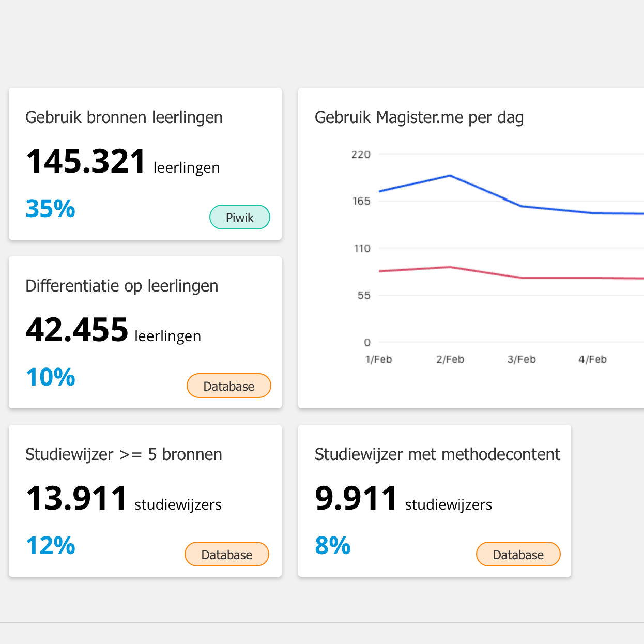The image size is (644, 644).
Task: Click the 35% percentage
Action: tap(51, 209)
